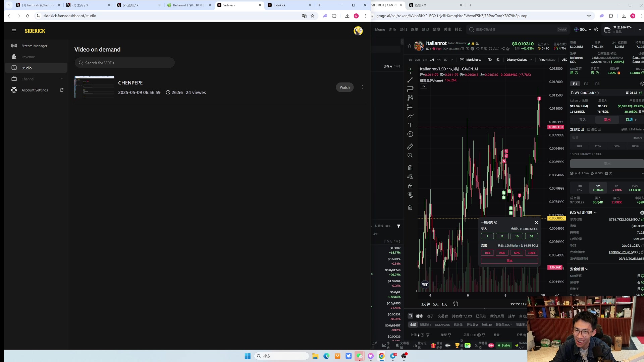Select the pattern drawing tool
Screen dimensions: 644x362
click(x=410, y=98)
